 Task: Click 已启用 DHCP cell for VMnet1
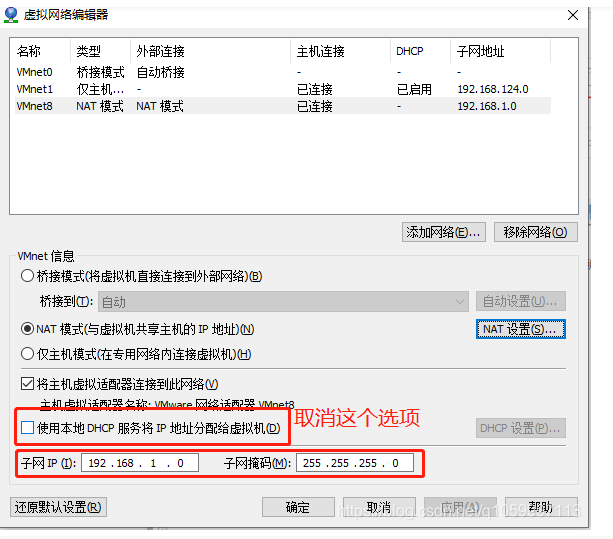[x=414, y=89]
